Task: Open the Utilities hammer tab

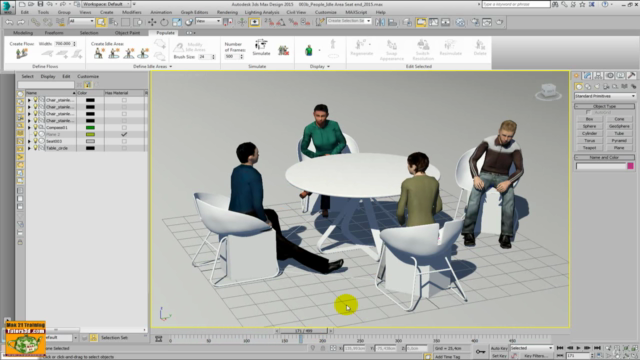Action: point(631,76)
